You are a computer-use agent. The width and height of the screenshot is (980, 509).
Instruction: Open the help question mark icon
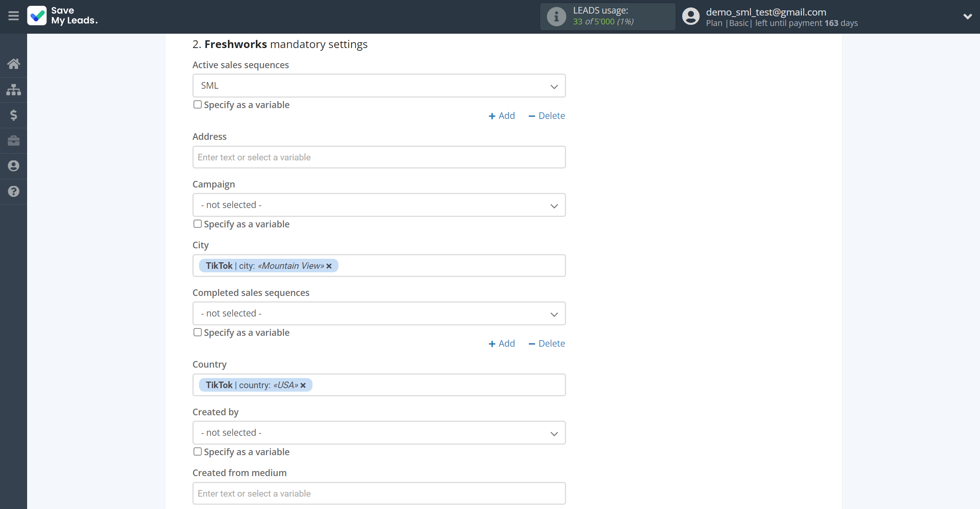tap(14, 191)
